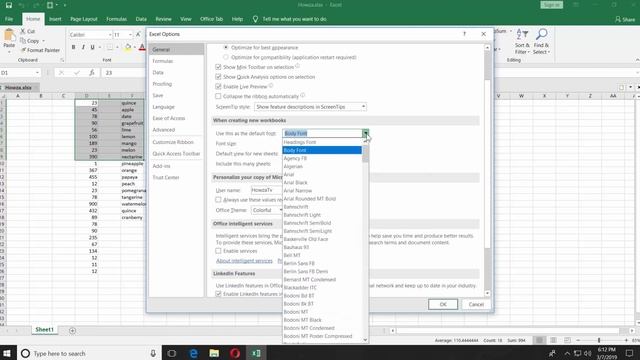
Task: Toggle Underline formatting in the ribbon
Action: [93, 47]
